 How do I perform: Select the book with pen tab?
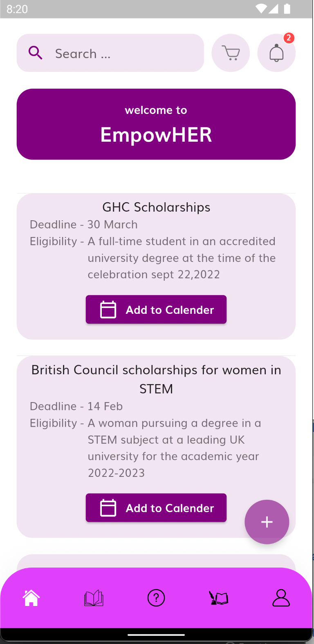(219, 598)
